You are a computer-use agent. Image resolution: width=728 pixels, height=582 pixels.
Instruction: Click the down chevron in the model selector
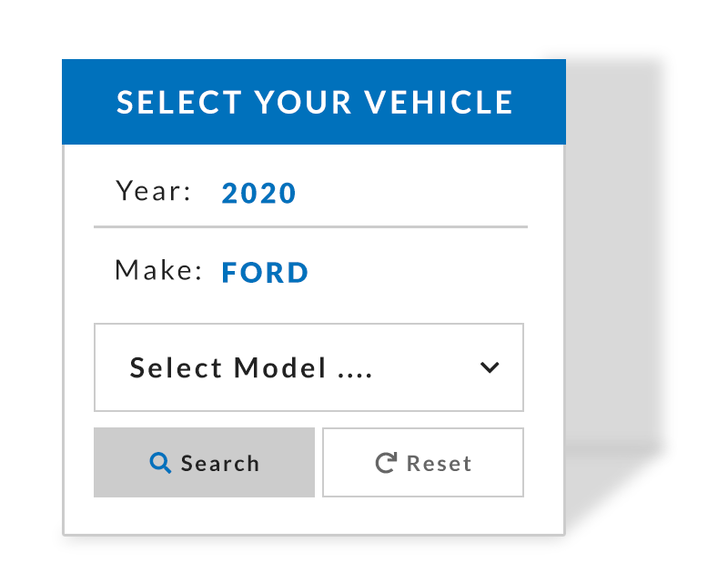[x=490, y=367]
